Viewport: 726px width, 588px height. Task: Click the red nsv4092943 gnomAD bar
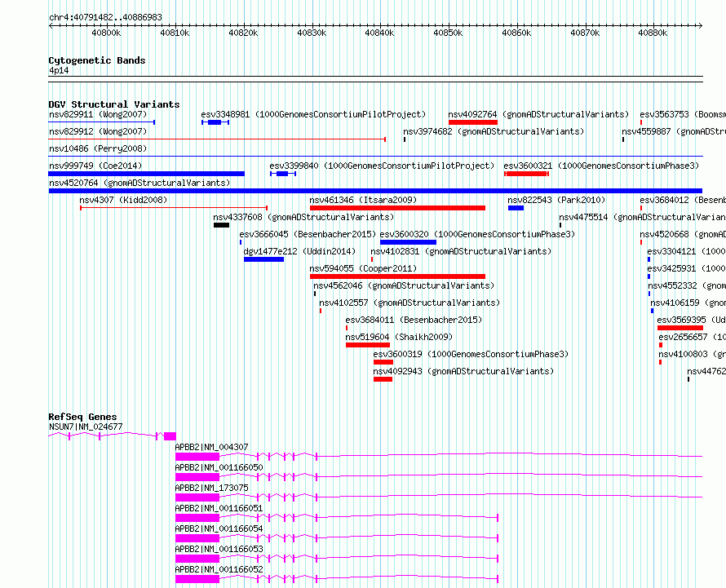click(x=383, y=379)
